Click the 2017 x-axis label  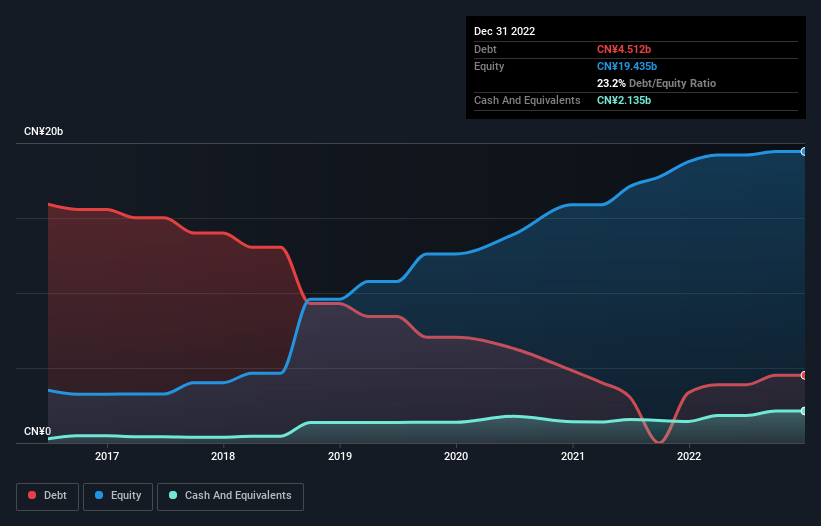point(107,456)
